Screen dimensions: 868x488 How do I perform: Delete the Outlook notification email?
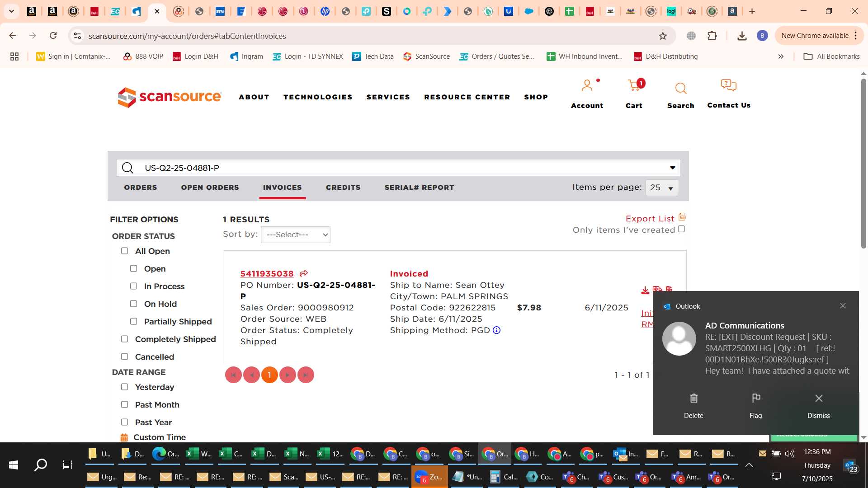tap(693, 405)
